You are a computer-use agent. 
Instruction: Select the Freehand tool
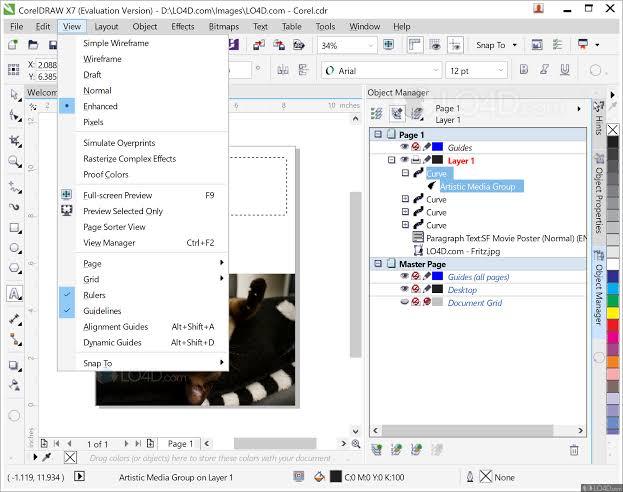click(x=15, y=187)
